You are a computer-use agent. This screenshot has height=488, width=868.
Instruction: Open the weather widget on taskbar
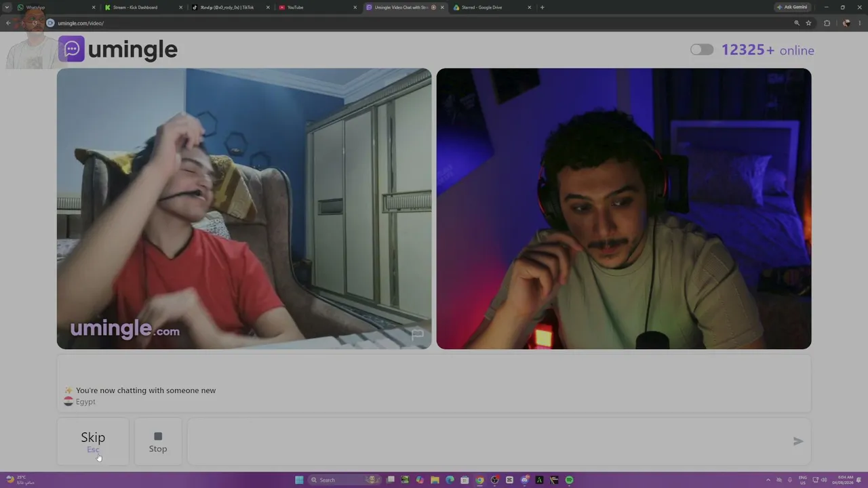[x=20, y=480]
